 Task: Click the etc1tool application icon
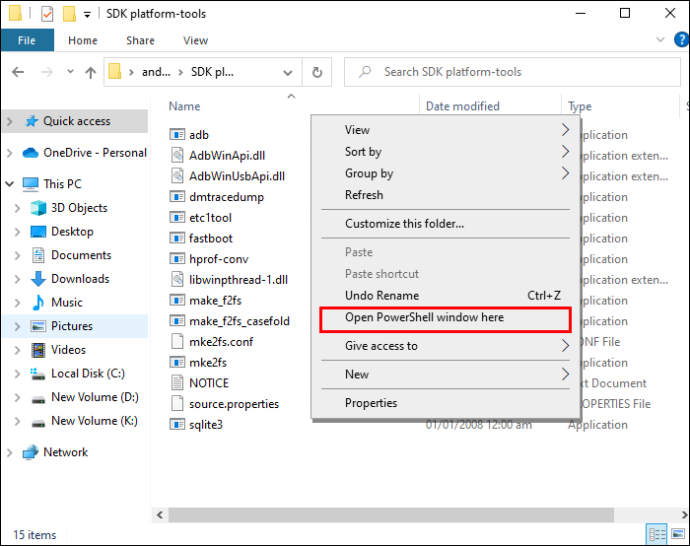(177, 217)
